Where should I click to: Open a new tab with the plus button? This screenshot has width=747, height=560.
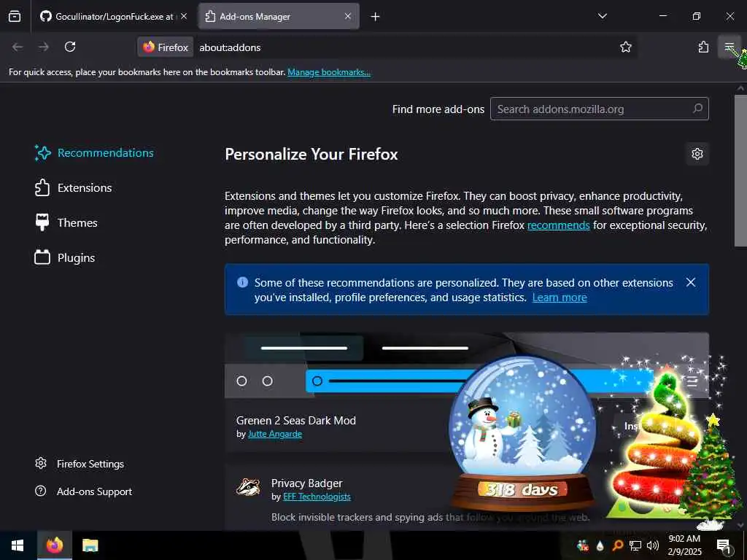click(376, 17)
